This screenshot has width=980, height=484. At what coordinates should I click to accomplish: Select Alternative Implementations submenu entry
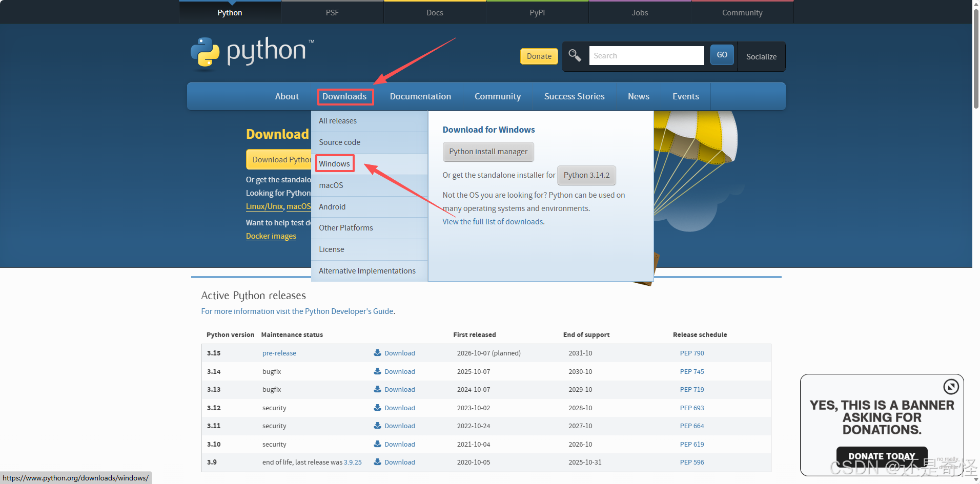pyautogui.click(x=370, y=271)
